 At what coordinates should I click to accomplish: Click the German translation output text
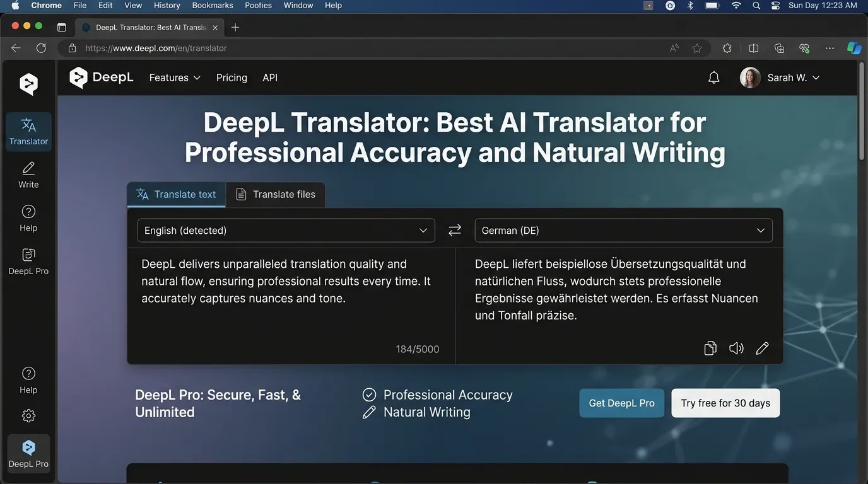[616, 290]
